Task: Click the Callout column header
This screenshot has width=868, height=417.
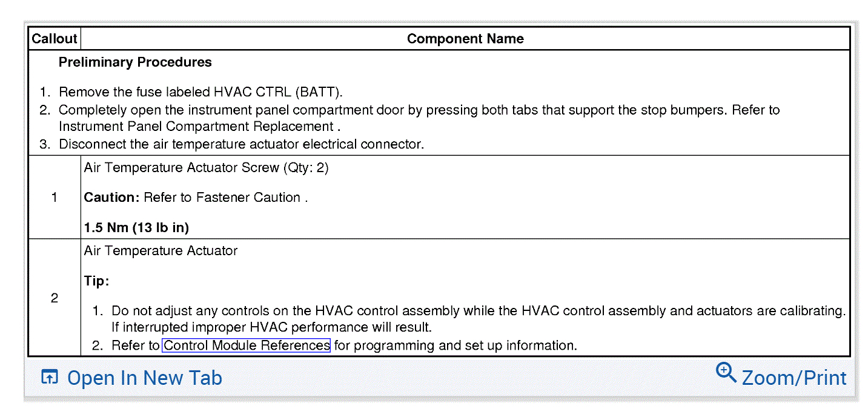Action: [55, 39]
